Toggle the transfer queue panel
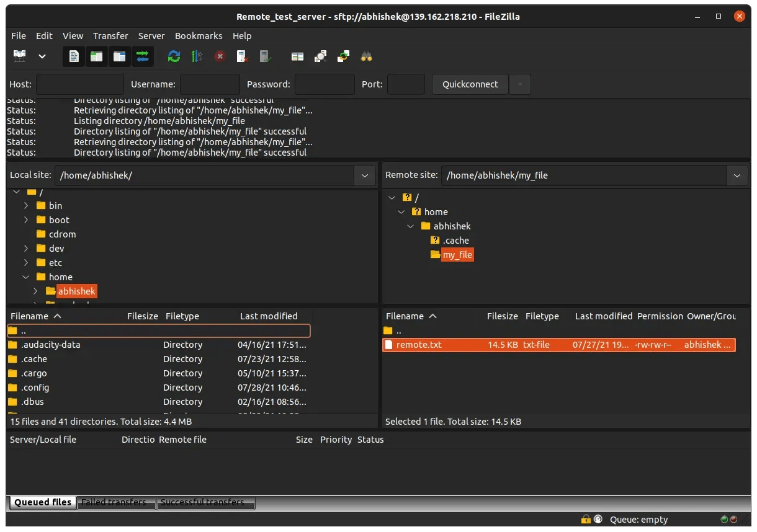This screenshot has width=757, height=532. tap(142, 56)
